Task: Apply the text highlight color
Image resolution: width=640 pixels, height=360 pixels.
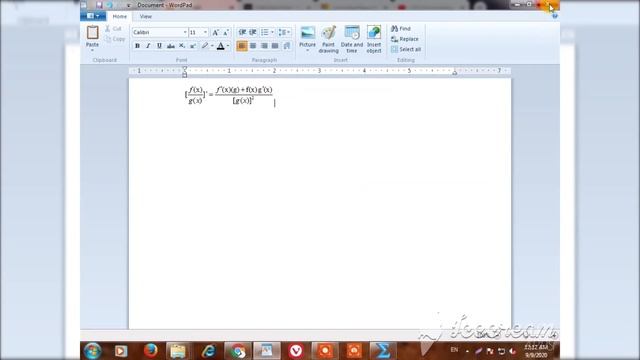Action: [205, 46]
